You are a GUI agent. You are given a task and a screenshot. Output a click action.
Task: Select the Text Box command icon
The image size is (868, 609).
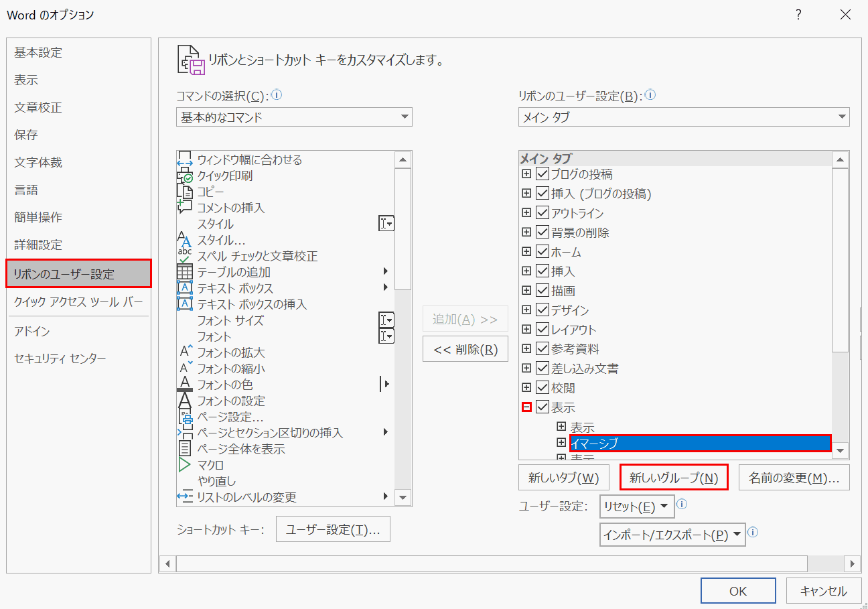184,288
